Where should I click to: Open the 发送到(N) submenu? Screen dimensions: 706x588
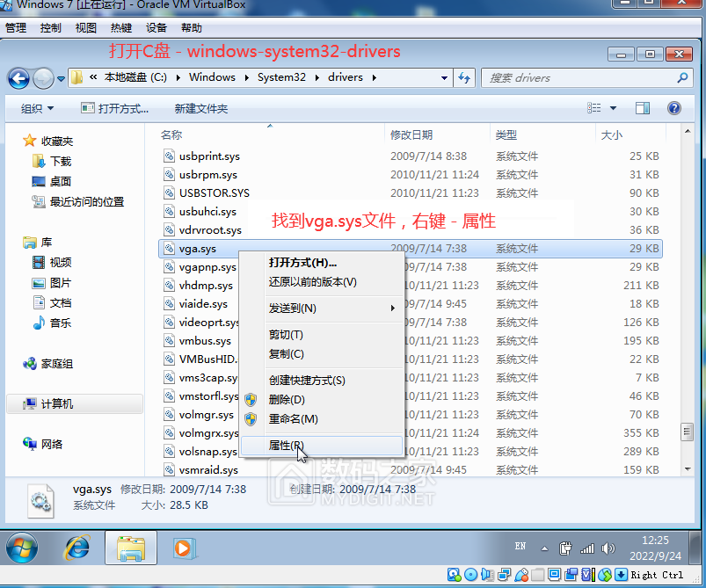tap(293, 309)
